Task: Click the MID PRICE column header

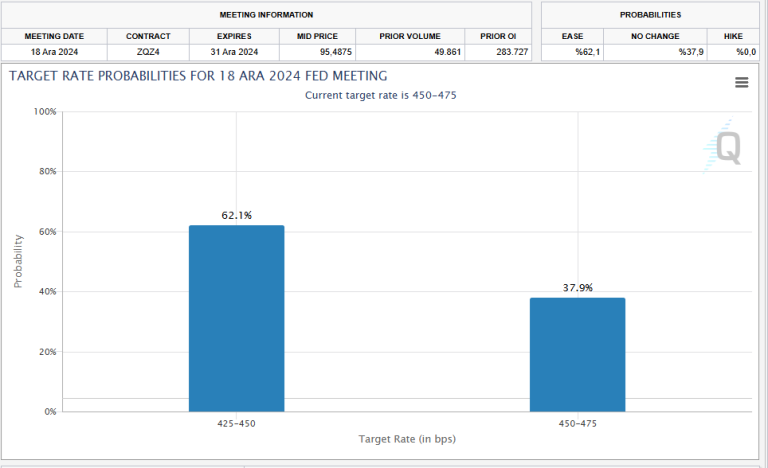Action: (317, 36)
